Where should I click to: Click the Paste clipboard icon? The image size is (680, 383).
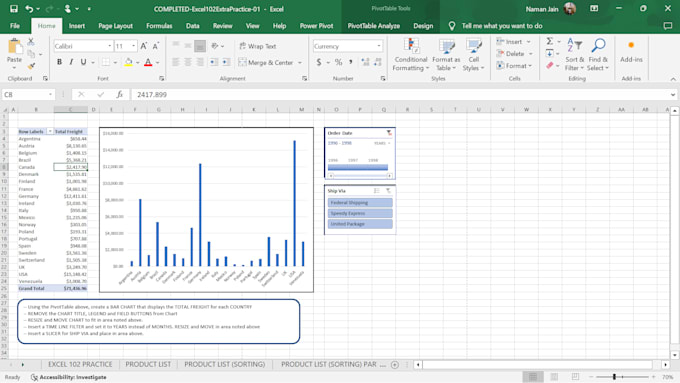[14, 47]
